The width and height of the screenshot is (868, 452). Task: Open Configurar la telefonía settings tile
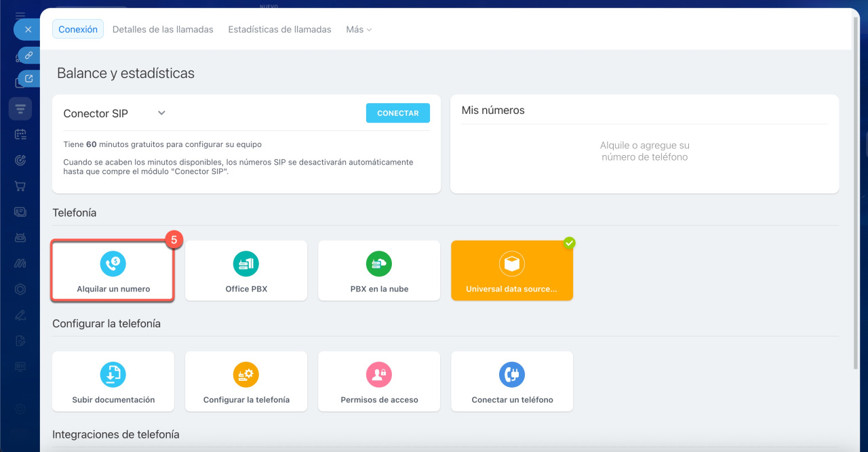point(246,382)
